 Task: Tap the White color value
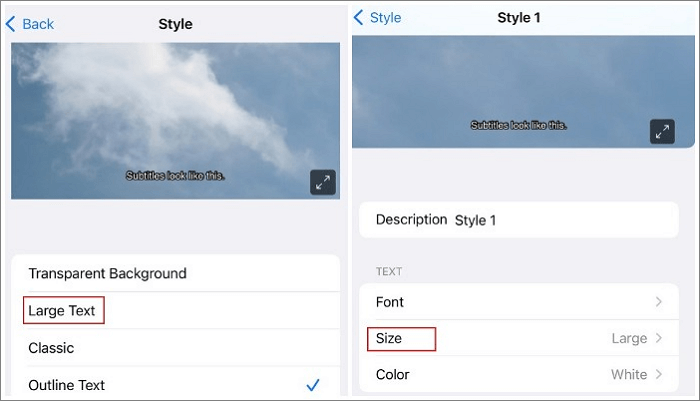[x=629, y=375]
